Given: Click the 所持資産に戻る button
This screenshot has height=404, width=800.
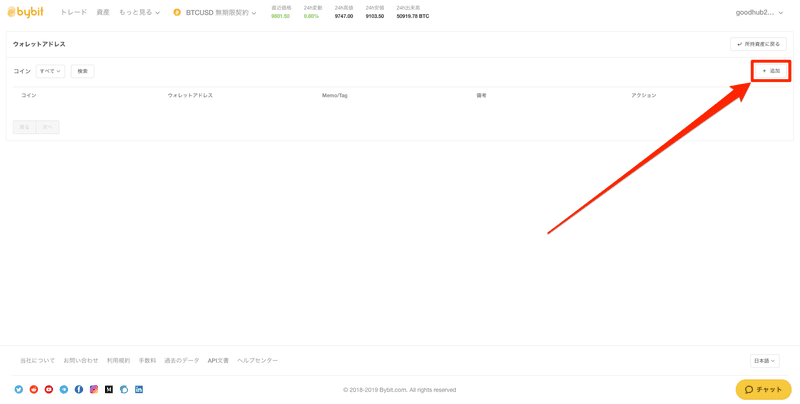Looking at the screenshot, I should [x=758, y=44].
